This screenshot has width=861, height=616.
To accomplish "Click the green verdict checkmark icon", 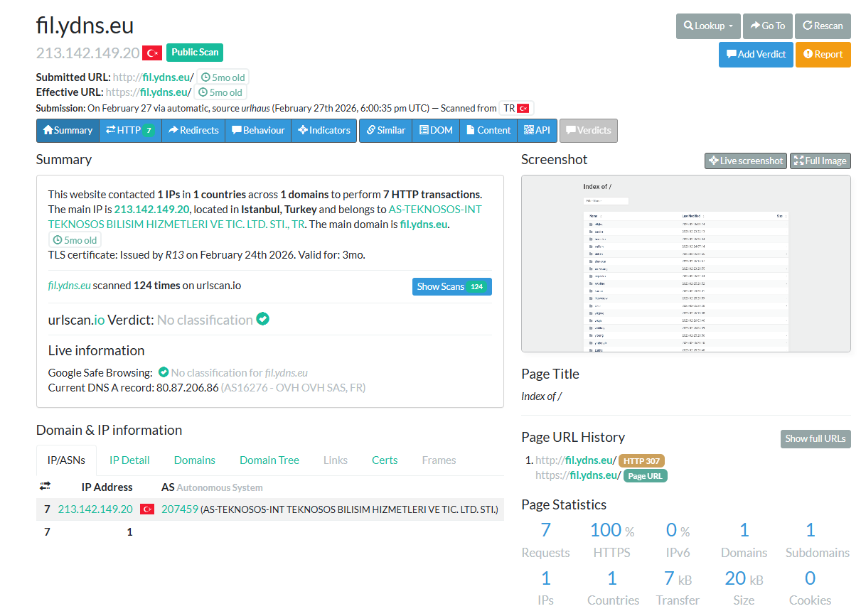I will click(x=263, y=319).
